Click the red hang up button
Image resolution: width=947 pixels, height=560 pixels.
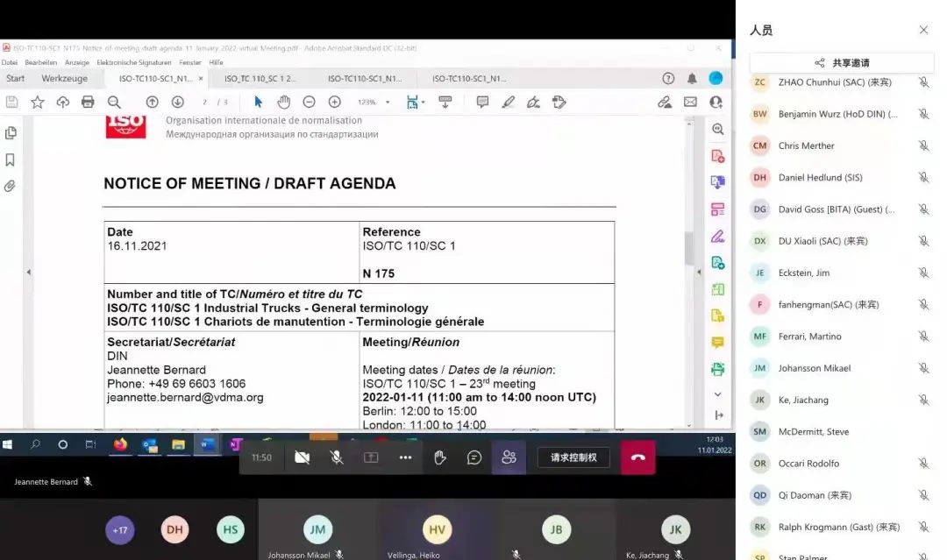tap(637, 457)
